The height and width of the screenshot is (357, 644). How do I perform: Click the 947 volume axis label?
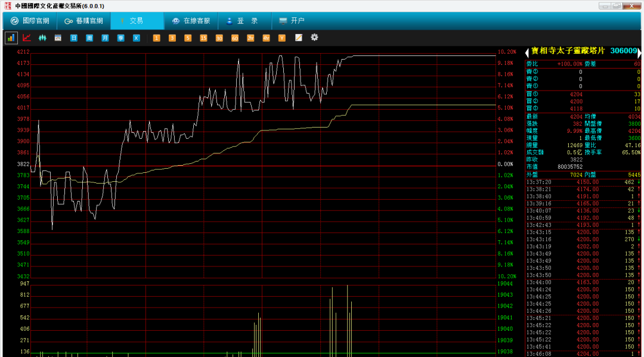(x=24, y=284)
